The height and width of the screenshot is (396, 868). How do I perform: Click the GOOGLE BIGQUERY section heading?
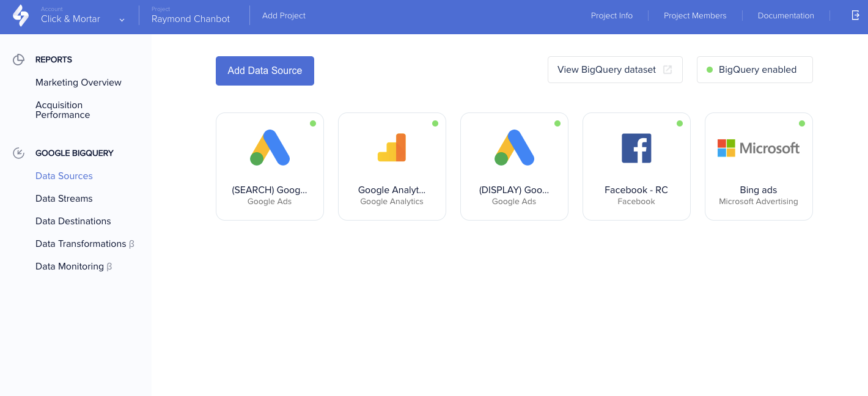(75, 153)
